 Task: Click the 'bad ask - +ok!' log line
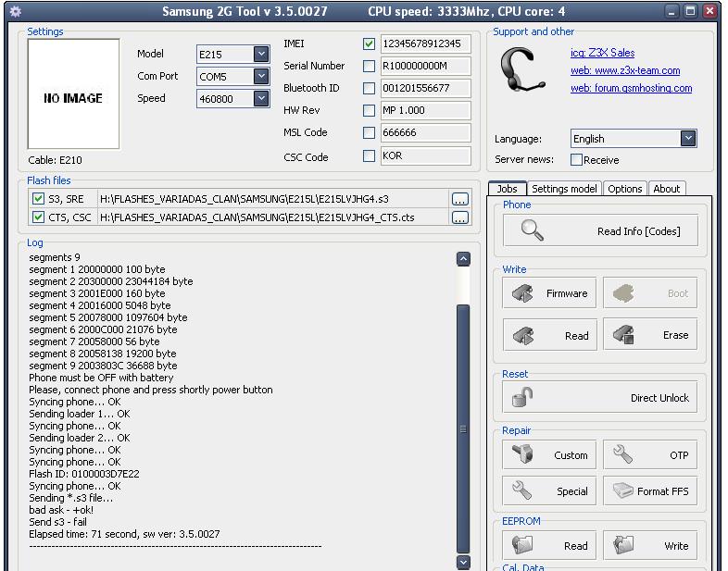tap(61, 510)
